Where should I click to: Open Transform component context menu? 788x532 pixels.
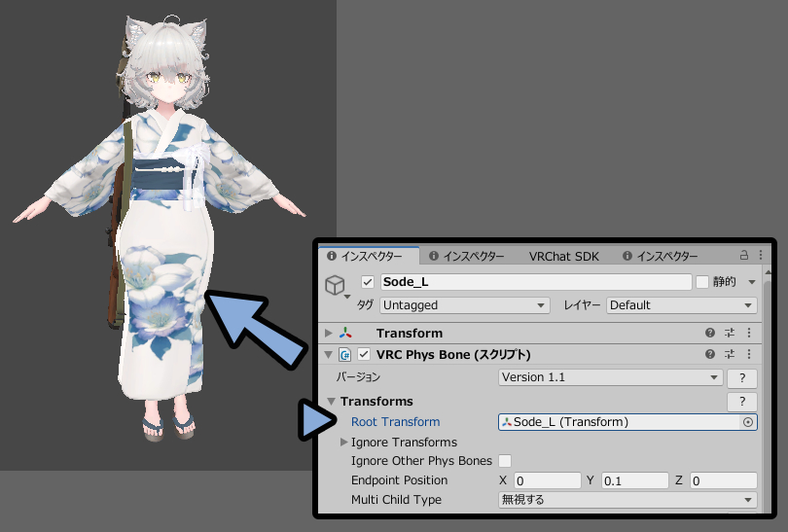749,333
